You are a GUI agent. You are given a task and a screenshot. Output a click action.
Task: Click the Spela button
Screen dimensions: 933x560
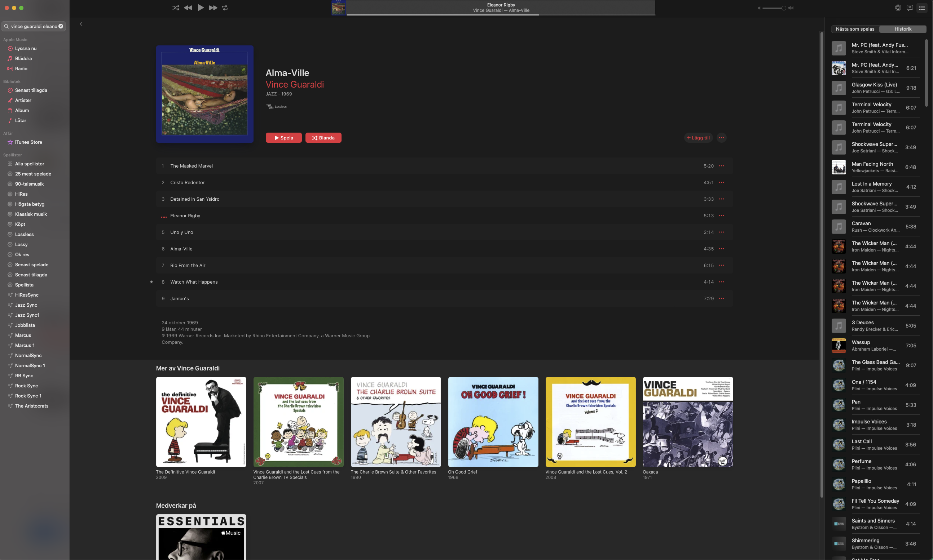(283, 138)
